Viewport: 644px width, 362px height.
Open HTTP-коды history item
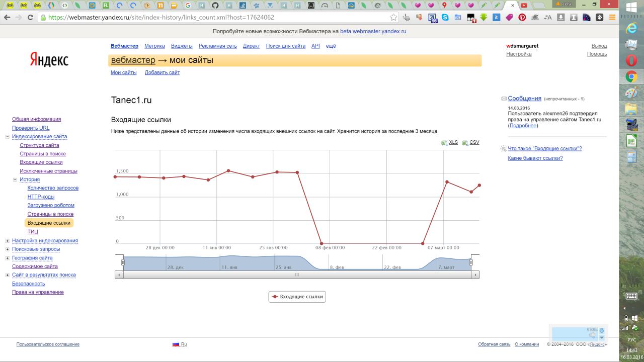(x=41, y=197)
